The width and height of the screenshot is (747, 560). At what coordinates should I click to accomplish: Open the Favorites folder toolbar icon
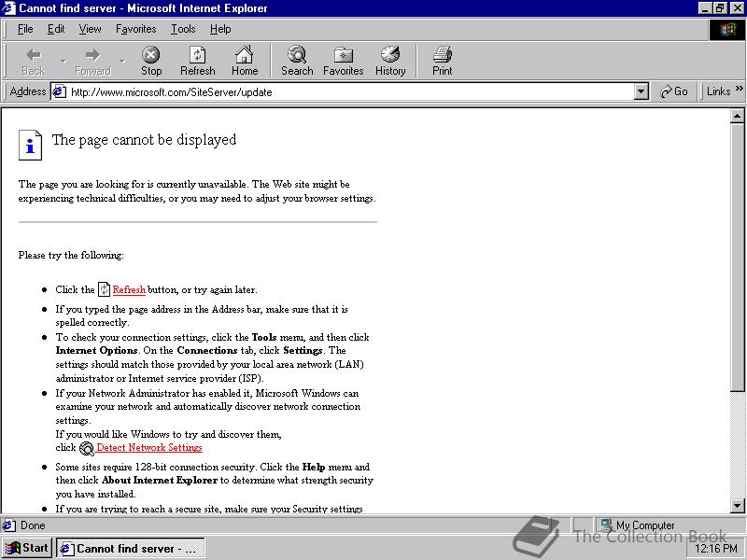(343, 55)
